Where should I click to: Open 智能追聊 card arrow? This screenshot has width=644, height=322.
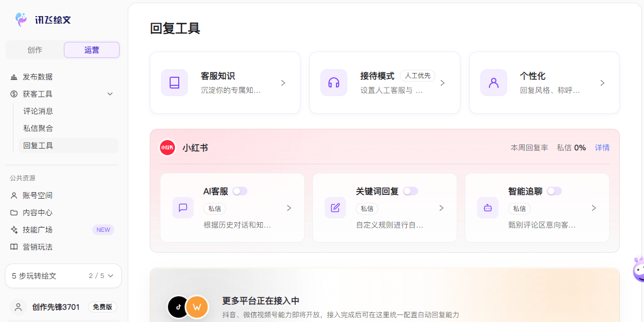pyautogui.click(x=594, y=208)
